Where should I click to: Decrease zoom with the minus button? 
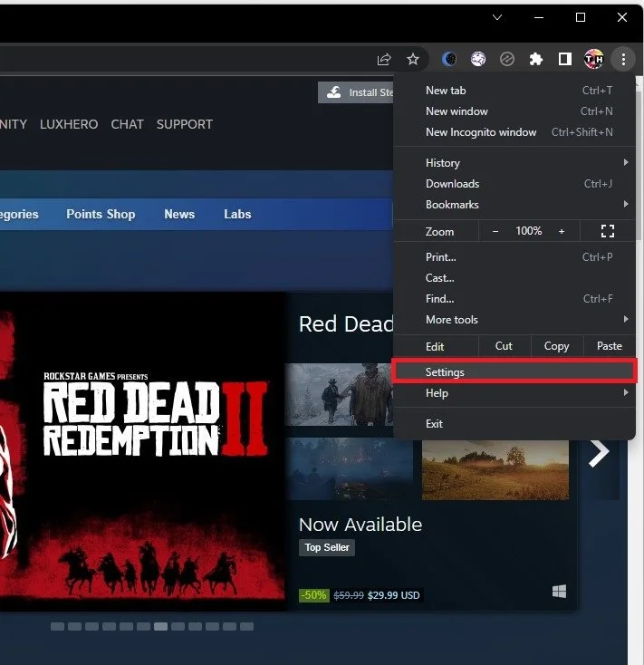pyautogui.click(x=495, y=231)
